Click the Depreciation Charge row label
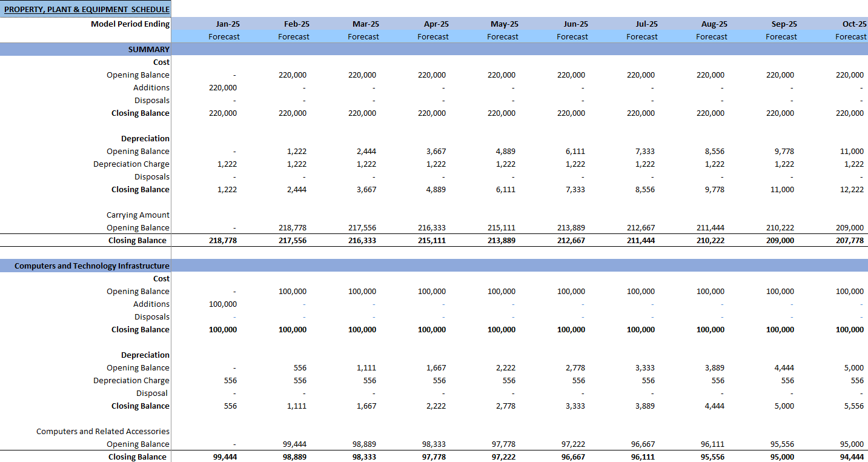The image size is (868, 462). (131, 164)
